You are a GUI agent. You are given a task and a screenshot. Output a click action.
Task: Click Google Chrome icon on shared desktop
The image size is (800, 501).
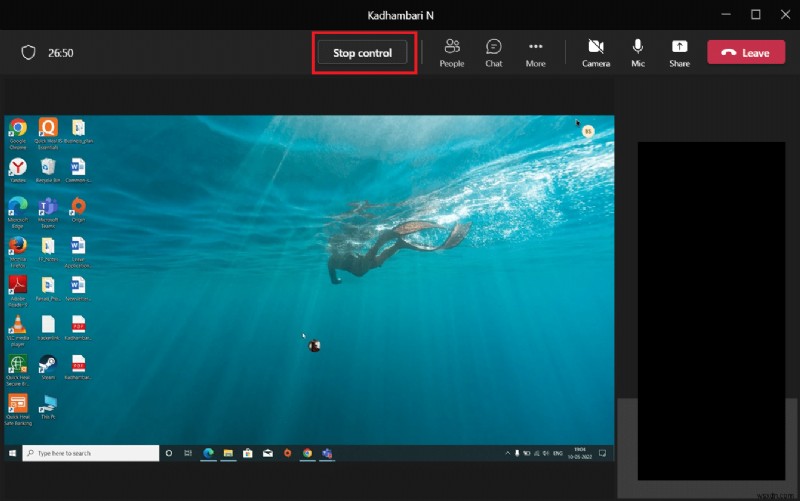point(17,131)
